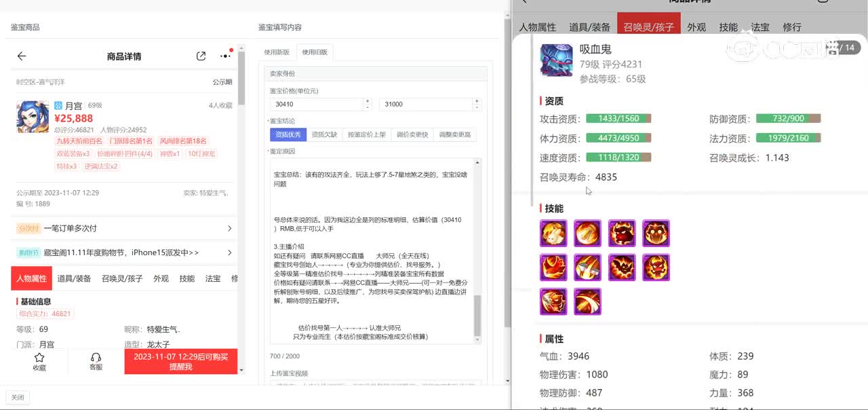Choose 按鉴定价上架 option

coord(367,134)
